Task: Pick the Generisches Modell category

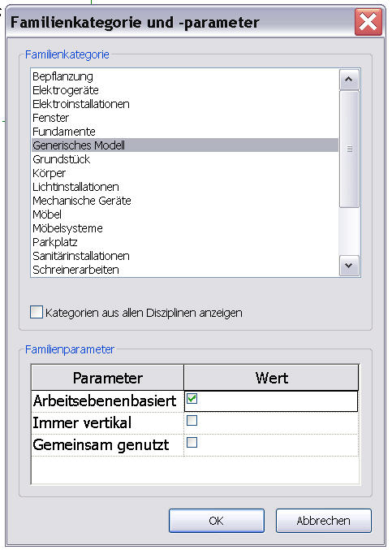Action: [x=185, y=145]
